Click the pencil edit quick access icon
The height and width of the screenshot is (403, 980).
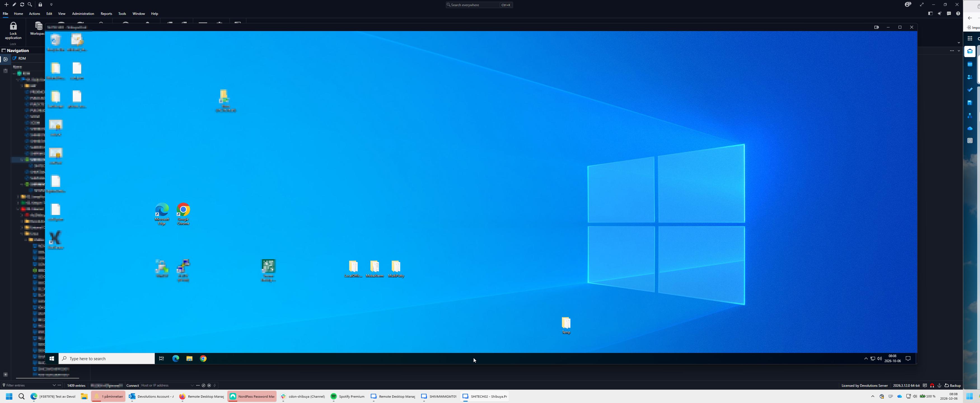tap(14, 4)
